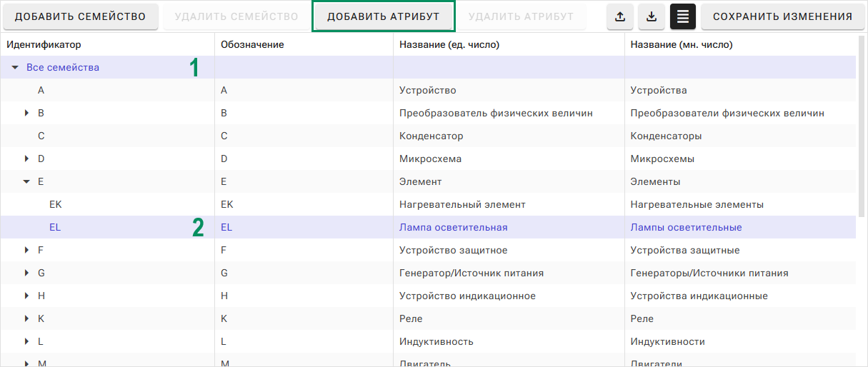Click cell Генераторы/Источники питания

point(709,273)
